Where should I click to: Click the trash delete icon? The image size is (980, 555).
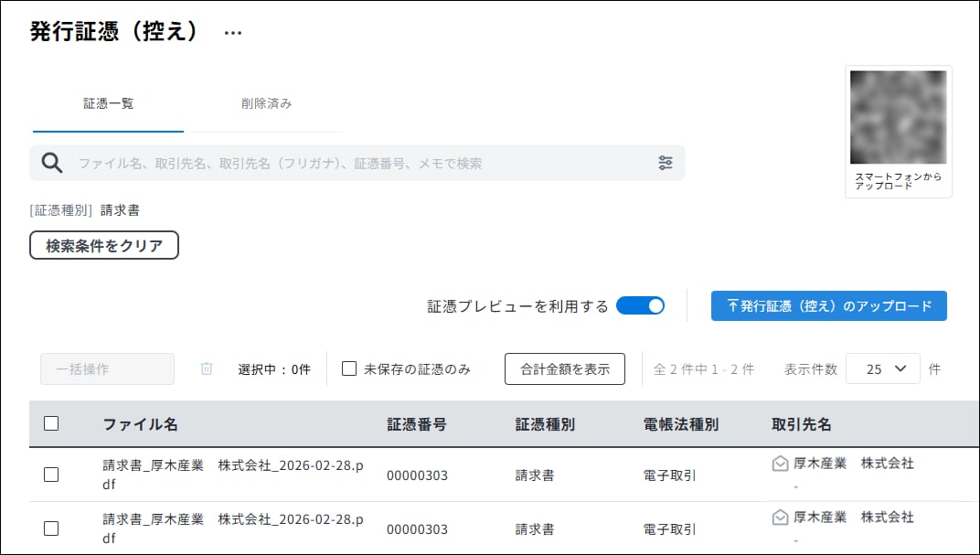(x=207, y=368)
